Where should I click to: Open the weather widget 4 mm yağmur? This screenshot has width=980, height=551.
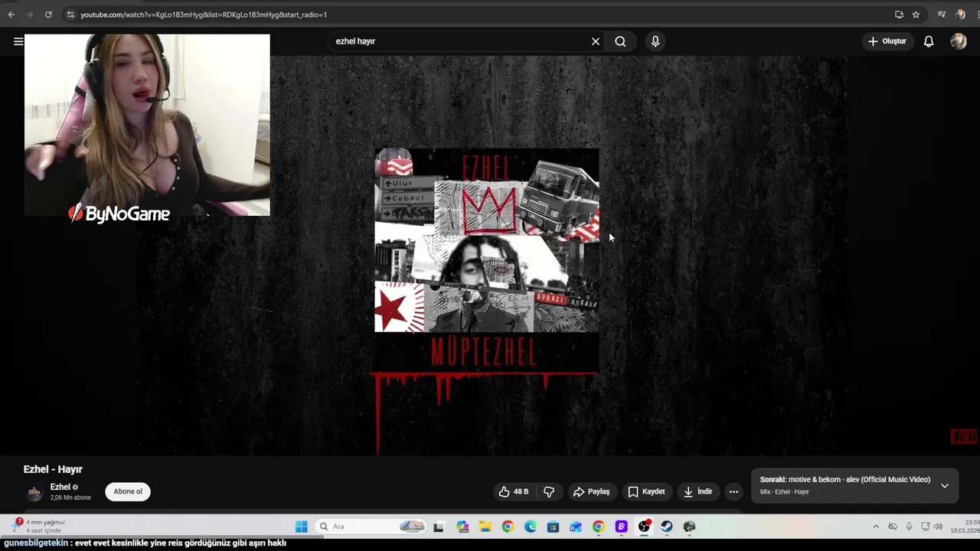tap(38, 527)
